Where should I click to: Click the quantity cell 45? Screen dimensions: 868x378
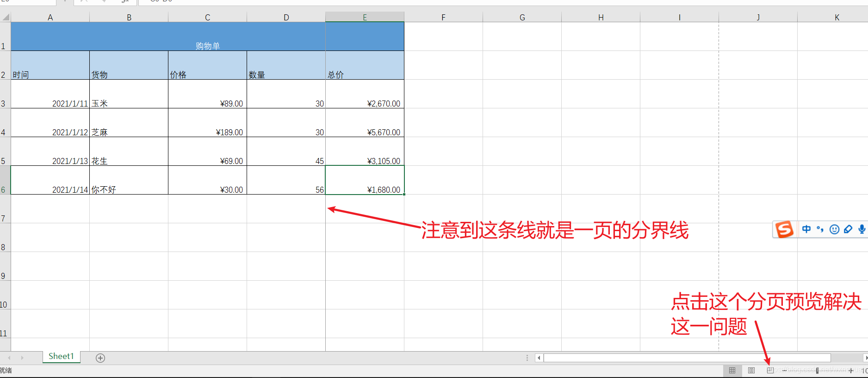(286, 151)
